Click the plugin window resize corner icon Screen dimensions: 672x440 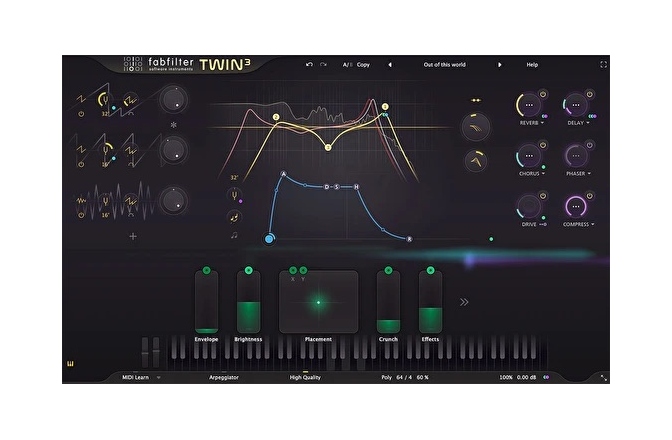[603, 377]
